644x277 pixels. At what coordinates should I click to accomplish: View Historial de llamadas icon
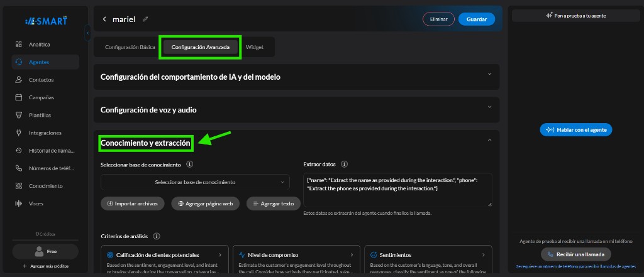[x=18, y=150]
